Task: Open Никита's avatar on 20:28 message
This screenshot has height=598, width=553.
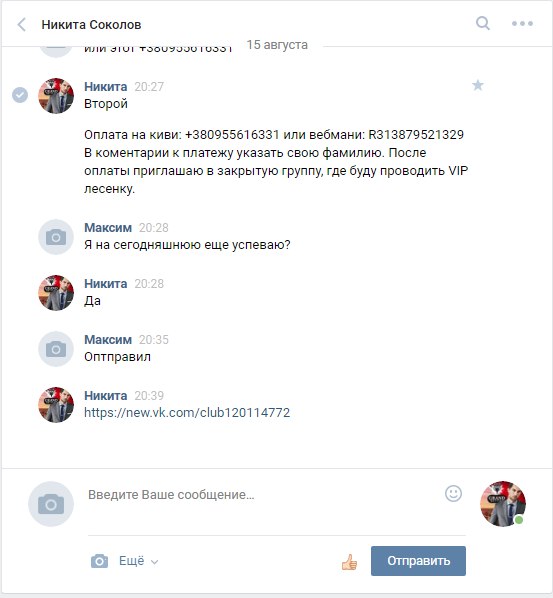Action: (56, 293)
